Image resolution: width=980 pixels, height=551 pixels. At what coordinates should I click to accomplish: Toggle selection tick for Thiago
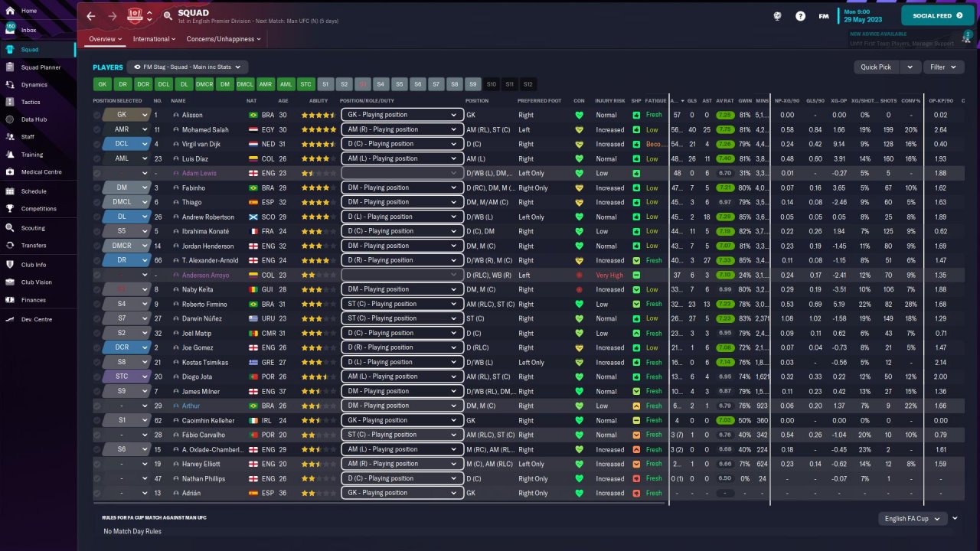click(97, 202)
